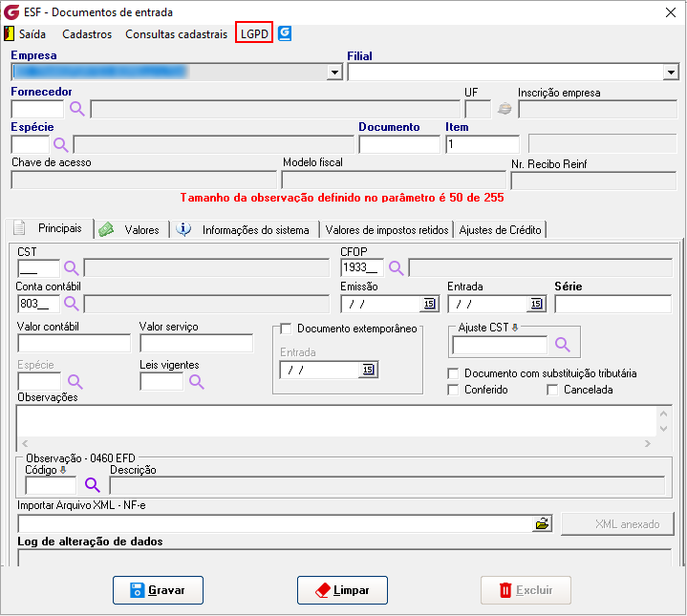Toggle the Conferido checkbox
The width and height of the screenshot is (687, 616).
pos(453,390)
